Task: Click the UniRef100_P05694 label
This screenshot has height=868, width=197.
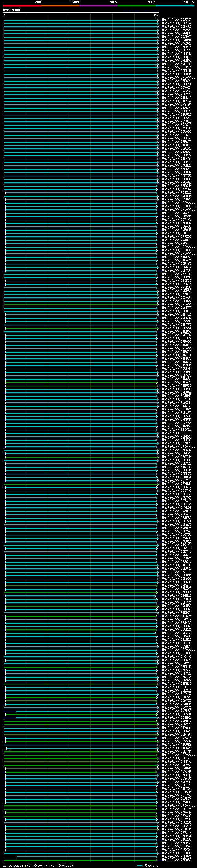Action: coord(177,850)
